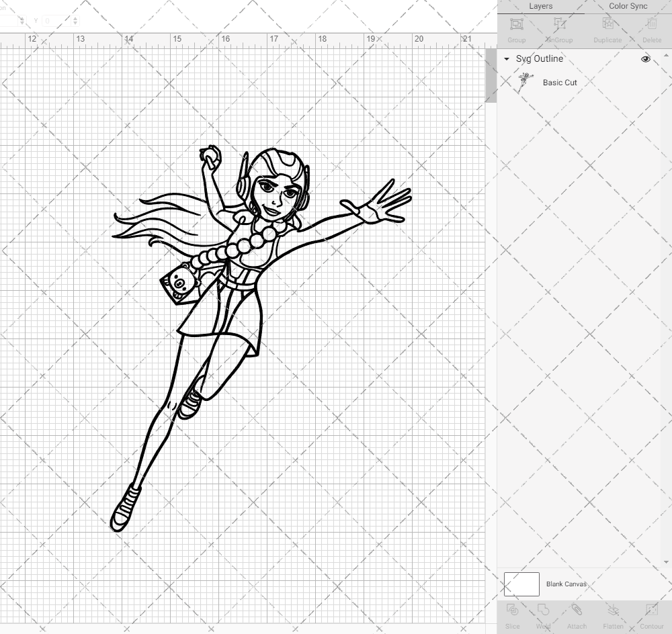Viewport: 672px width, 634px height.
Task: Click the Flatten tool icon
Action: [x=614, y=610]
